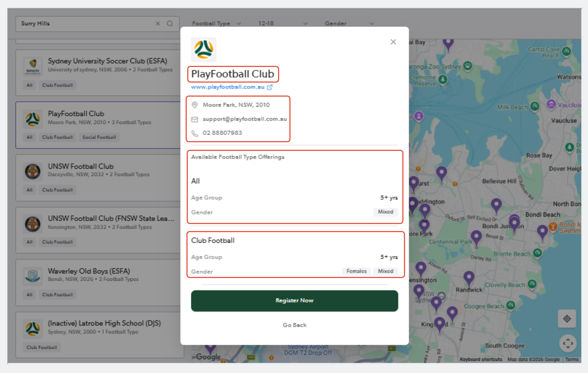Click the Sydney University Soccer Club logo

[33, 66]
